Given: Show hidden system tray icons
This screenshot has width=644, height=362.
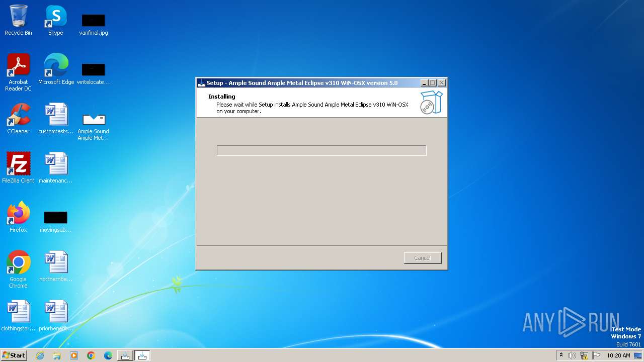Looking at the screenshot, I should [561, 355].
